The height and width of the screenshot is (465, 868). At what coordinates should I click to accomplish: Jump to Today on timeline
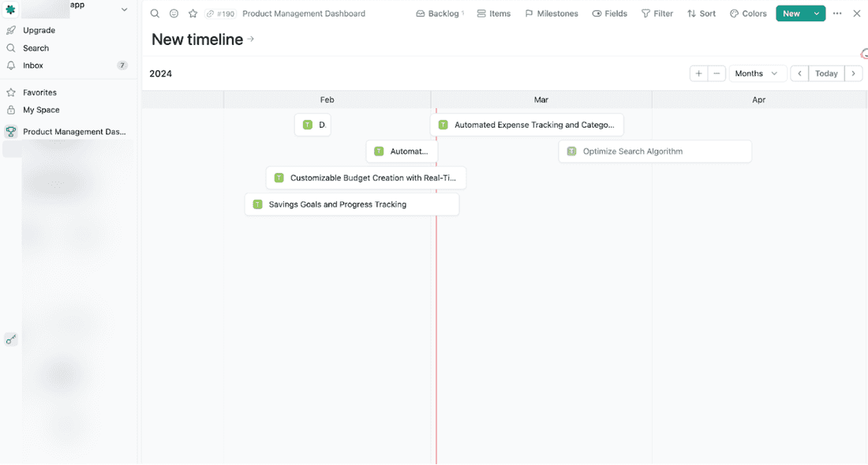pyautogui.click(x=826, y=73)
